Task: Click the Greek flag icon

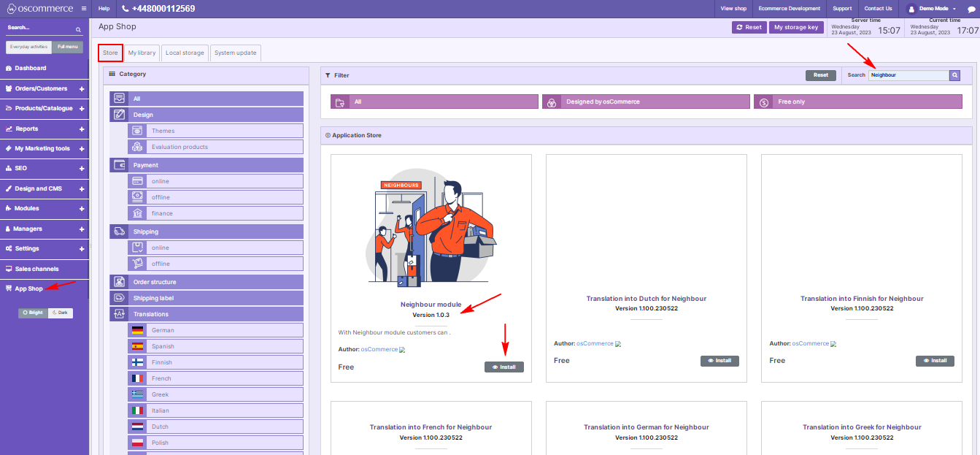Action: tap(137, 394)
